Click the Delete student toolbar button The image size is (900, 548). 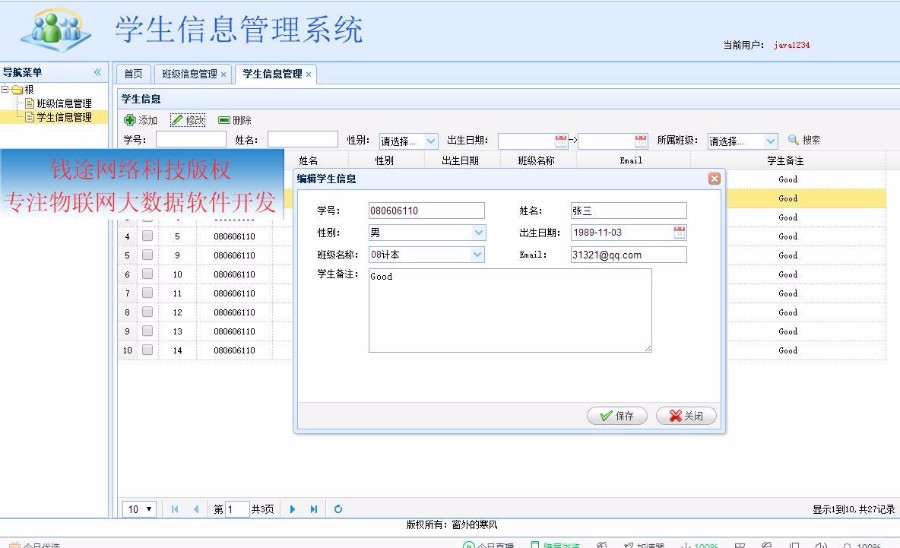(x=235, y=120)
